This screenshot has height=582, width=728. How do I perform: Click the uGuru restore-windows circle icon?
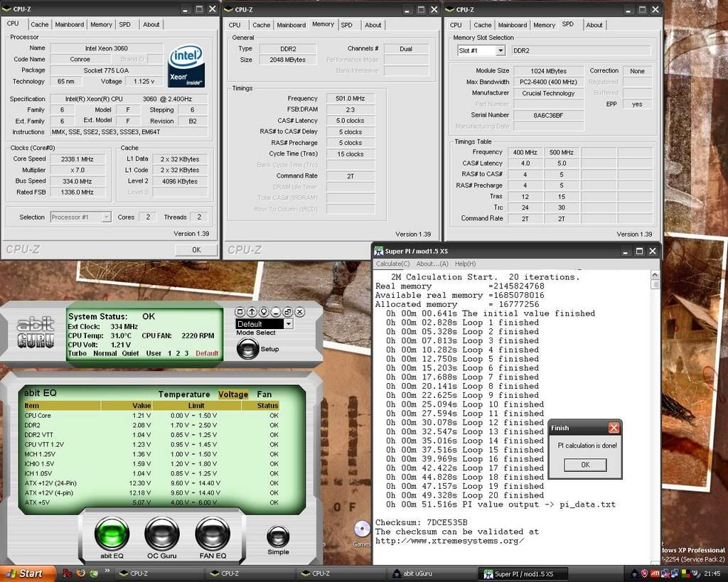[288, 312]
